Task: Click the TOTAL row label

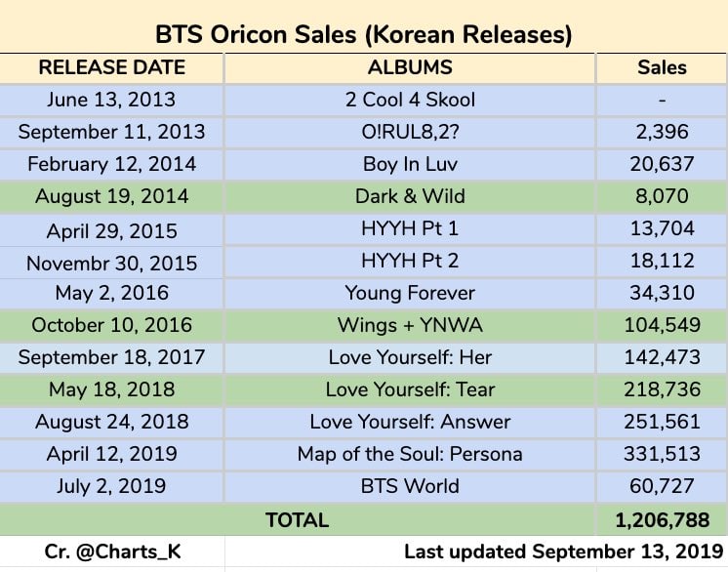Action: click(298, 520)
